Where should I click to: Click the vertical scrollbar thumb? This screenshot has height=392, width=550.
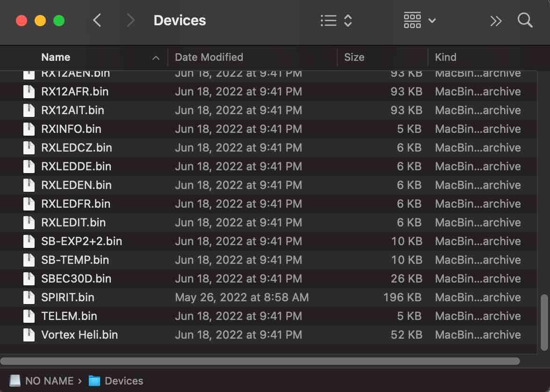click(543, 322)
